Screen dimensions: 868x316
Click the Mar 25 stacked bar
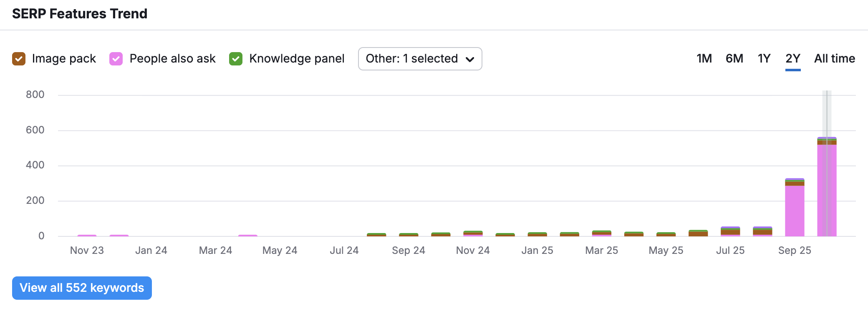point(602,233)
